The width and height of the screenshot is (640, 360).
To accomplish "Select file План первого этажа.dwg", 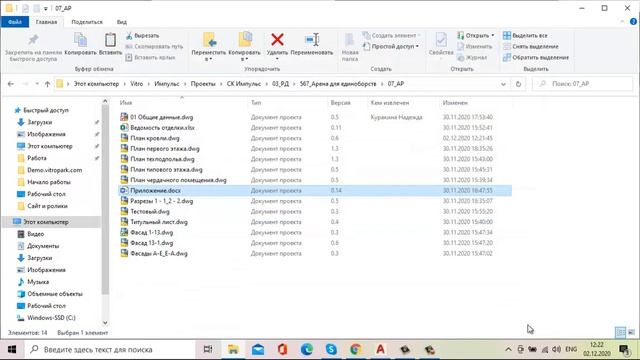I will (x=165, y=149).
